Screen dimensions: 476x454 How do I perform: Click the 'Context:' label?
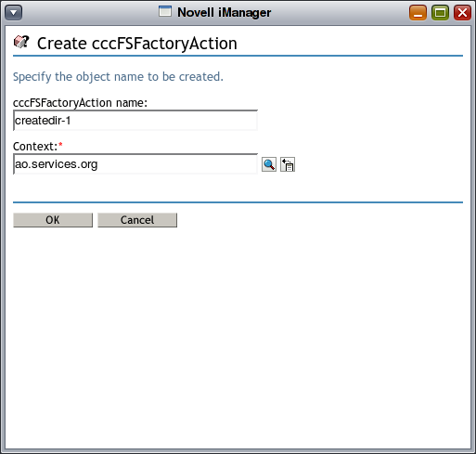coord(35,147)
